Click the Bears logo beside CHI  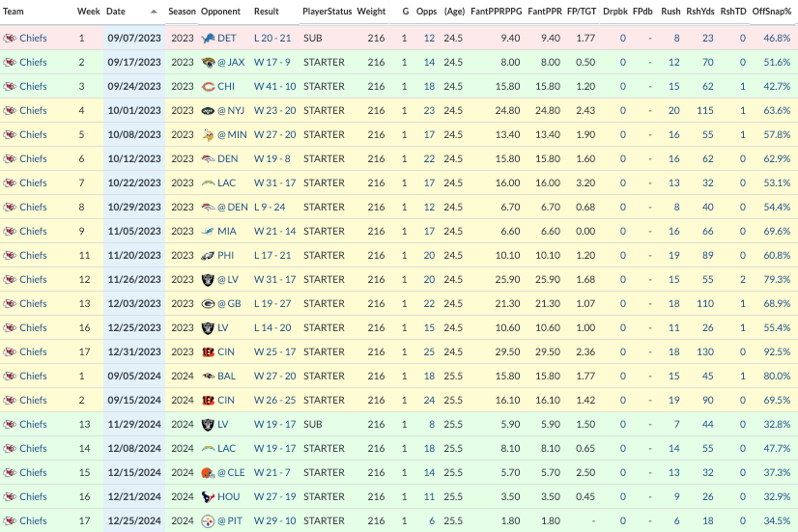(x=208, y=87)
